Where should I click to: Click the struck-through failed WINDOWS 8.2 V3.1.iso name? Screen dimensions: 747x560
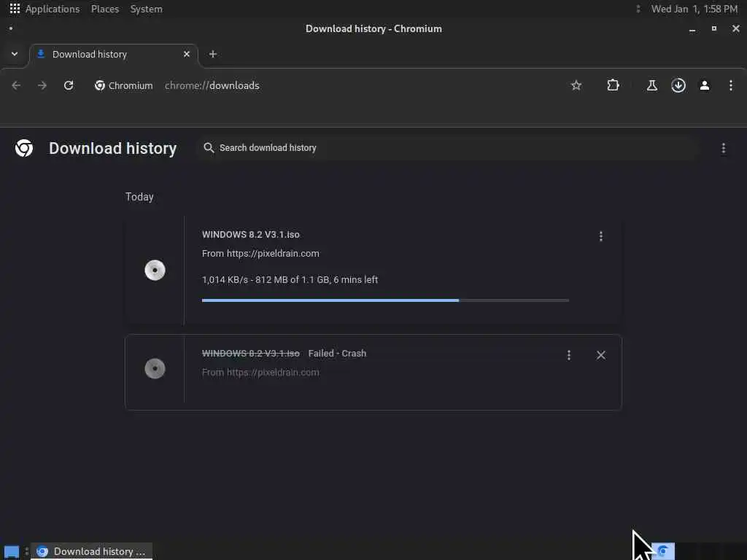(x=251, y=354)
